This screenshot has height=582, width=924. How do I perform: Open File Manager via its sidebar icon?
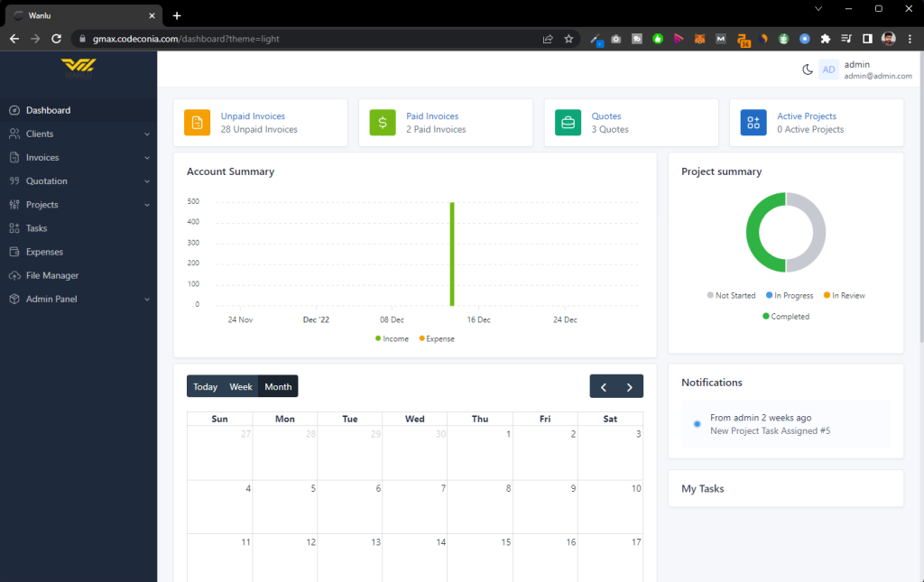pos(13,275)
